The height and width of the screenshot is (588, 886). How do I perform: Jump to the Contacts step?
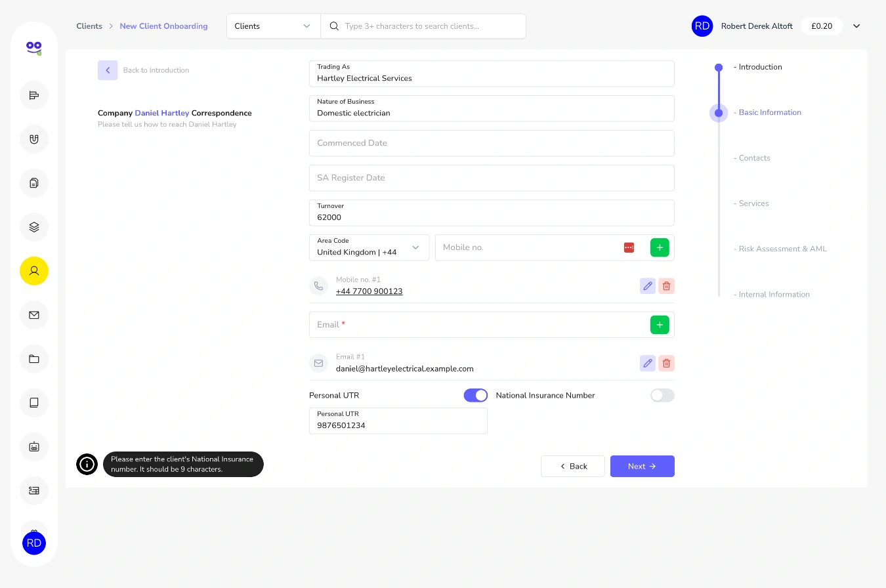pos(752,158)
